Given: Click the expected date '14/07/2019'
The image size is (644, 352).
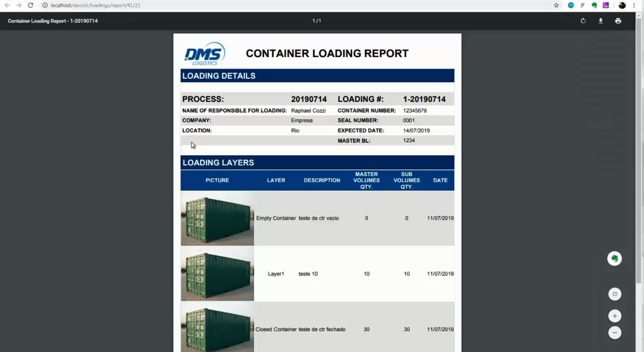Looking at the screenshot, I should click(416, 130).
